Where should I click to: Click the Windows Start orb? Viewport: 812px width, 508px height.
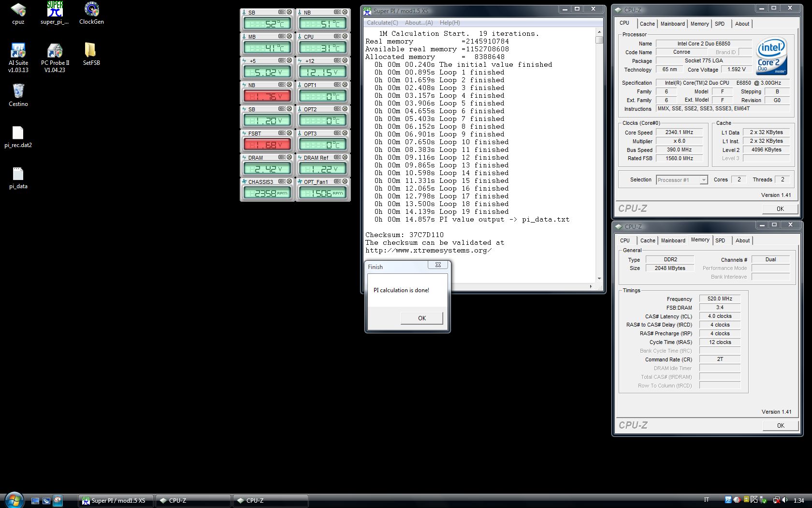pos(14,500)
